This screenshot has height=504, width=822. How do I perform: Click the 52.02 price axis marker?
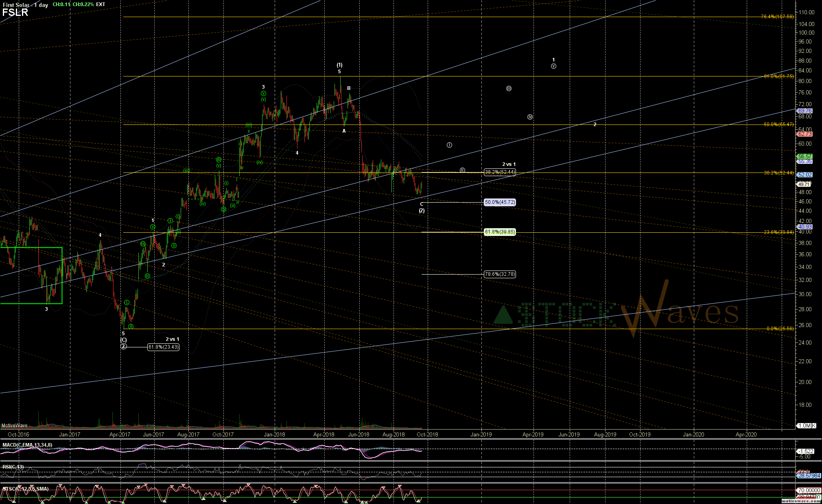pyautogui.click(x=805, y=175)
